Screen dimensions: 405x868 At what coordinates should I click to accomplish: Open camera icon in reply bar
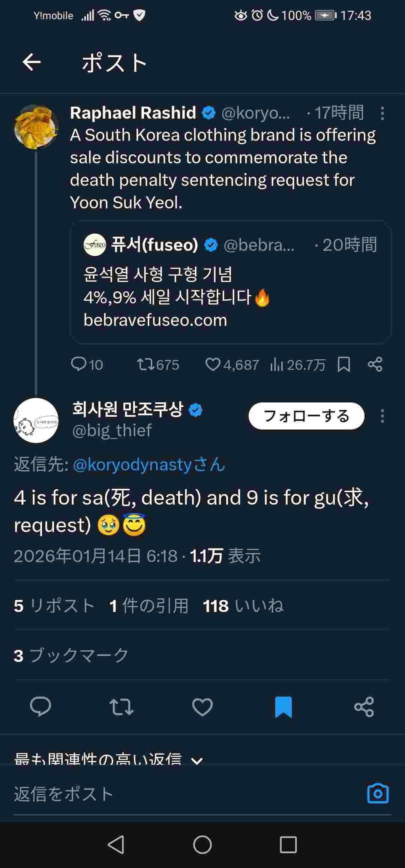[378, 794]
